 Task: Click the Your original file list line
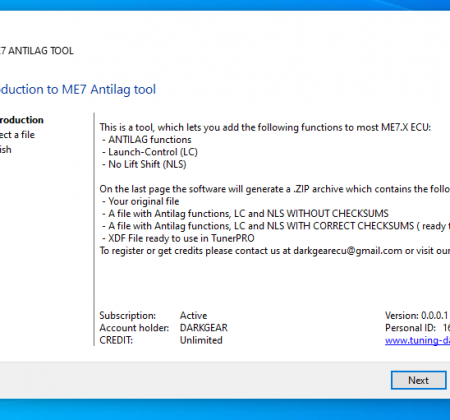coord(140,201)
